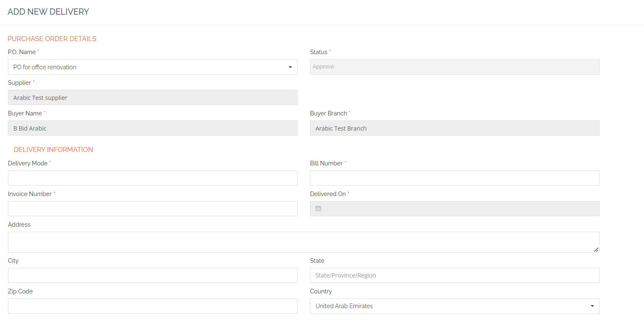
Task: Focus the Bill Number text box
Action: [x=454, y=178]
